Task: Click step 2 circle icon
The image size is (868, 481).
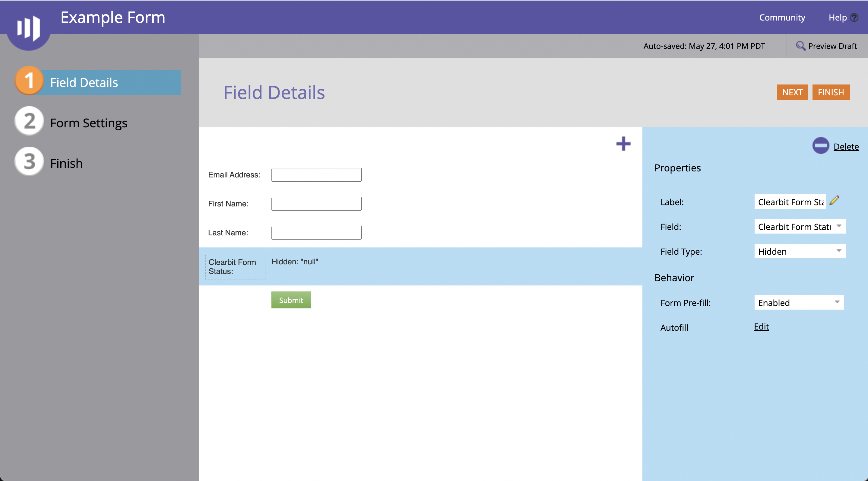Action: pos(29,121)
